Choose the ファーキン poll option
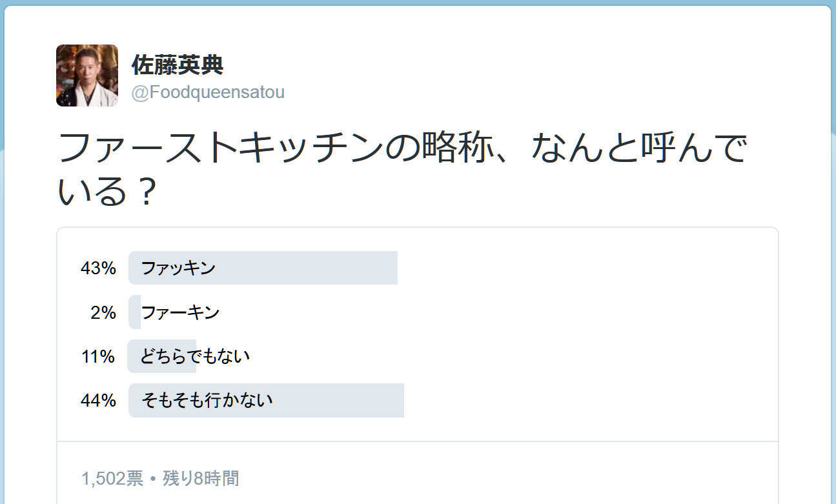Screen dimensions: 836x504 click(x=180, y=312)
